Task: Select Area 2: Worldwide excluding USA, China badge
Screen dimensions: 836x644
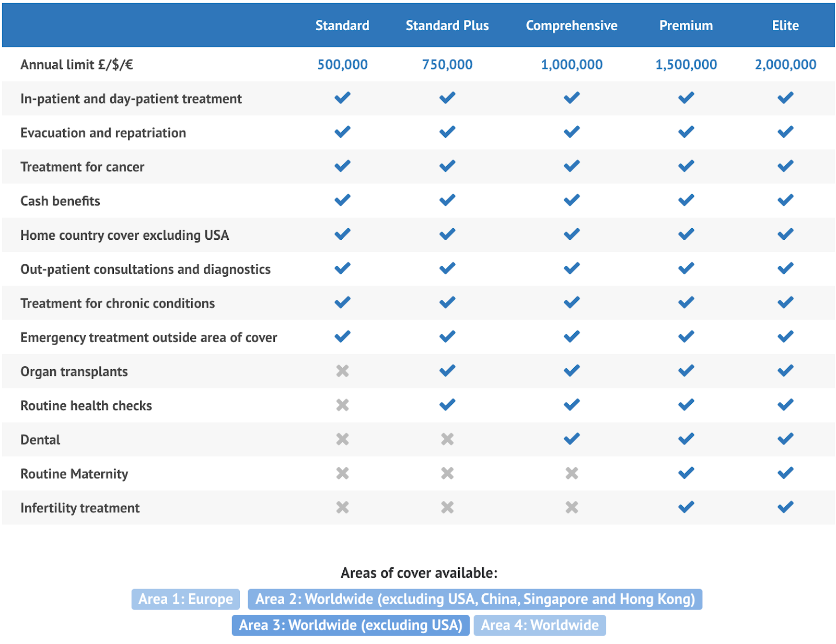Action: 475,599
